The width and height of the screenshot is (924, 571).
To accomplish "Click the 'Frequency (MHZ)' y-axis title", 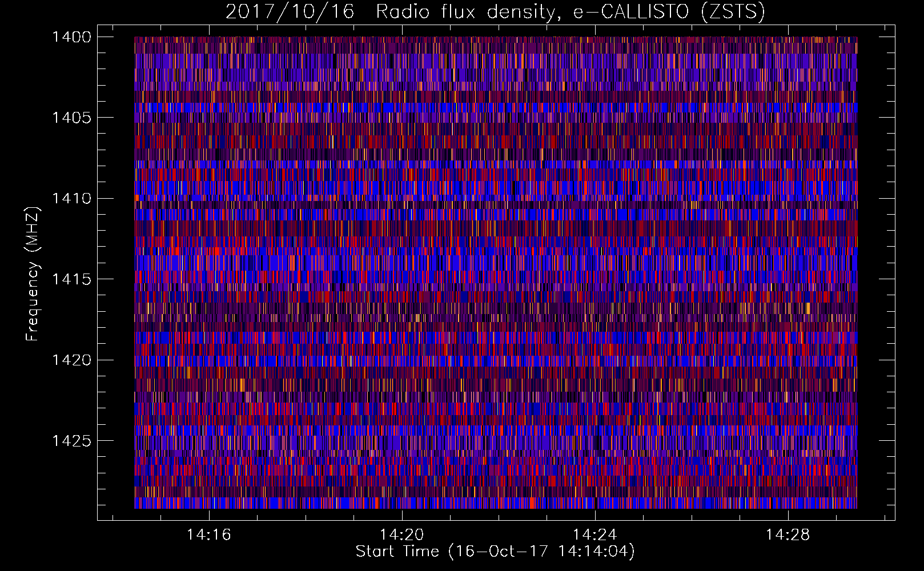I will [33, 274].
